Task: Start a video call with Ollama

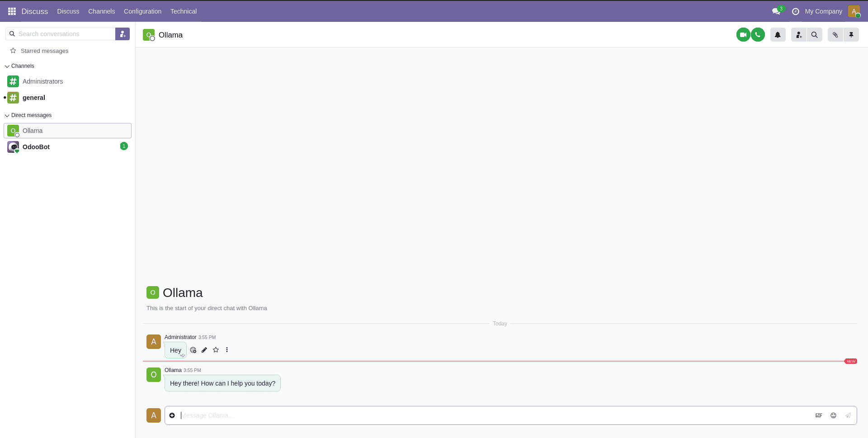Action: point(744,34)
